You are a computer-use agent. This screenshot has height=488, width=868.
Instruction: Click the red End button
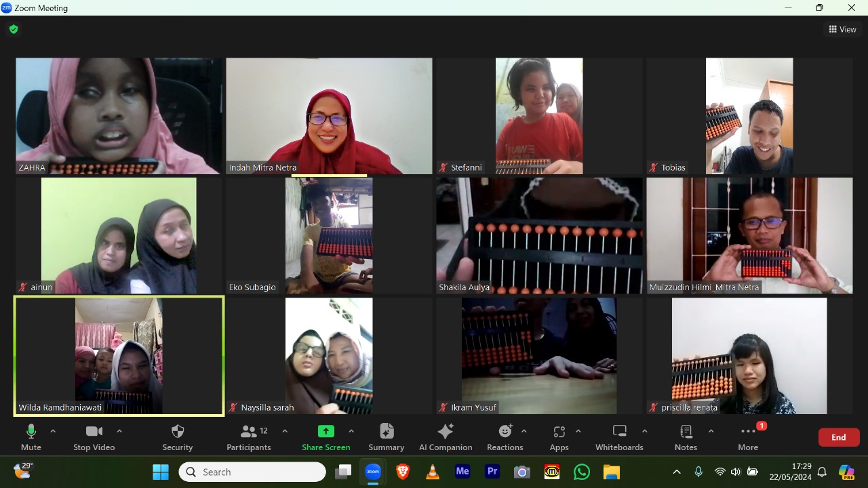(x=839, y=437)
